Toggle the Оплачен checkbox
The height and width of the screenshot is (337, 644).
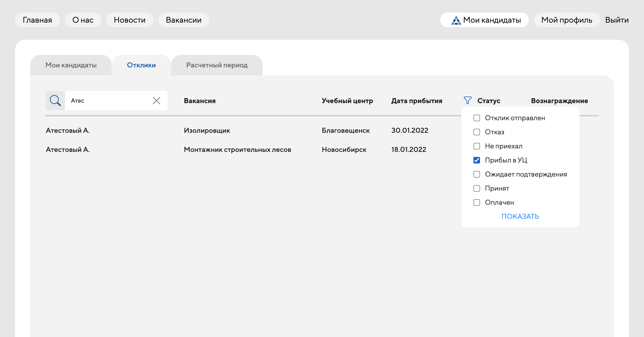(x=477, y=202)
